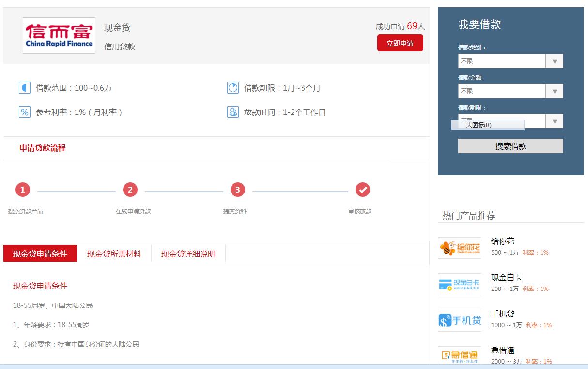
Task: Click the 申请贷款流程 heading
Action: point(43,148)
